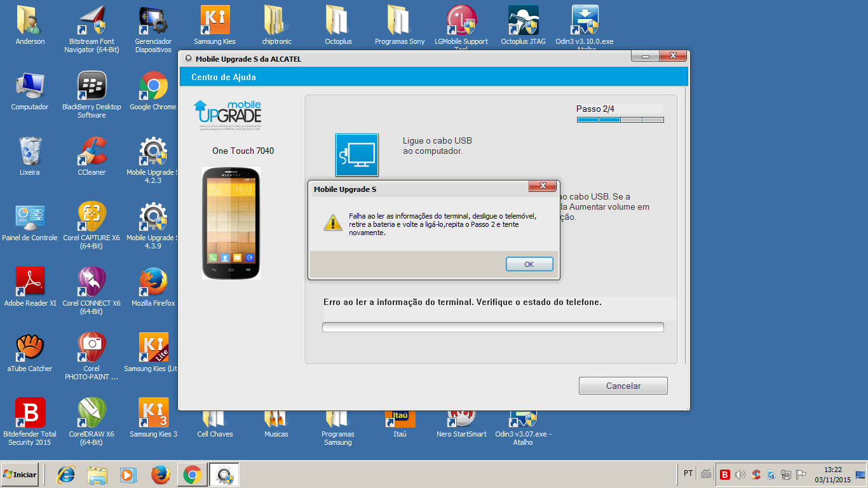The width and height of the screenshot is (868, 488).
Task: Select the Samsung Kies desktop icon in the top row
Action: (215, 26)
